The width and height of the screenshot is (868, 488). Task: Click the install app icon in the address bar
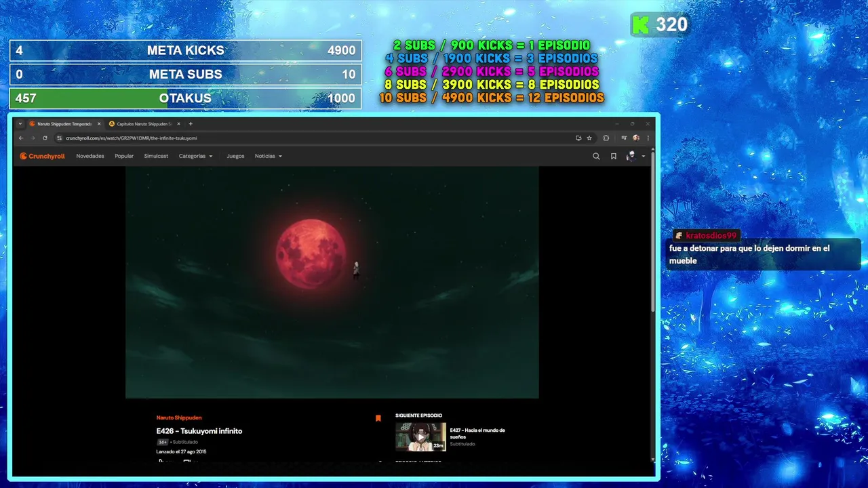point(578,138)
